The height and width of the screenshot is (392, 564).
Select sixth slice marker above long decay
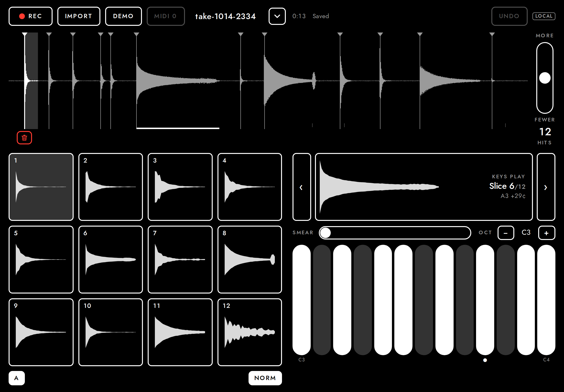[x=136, y=34]
